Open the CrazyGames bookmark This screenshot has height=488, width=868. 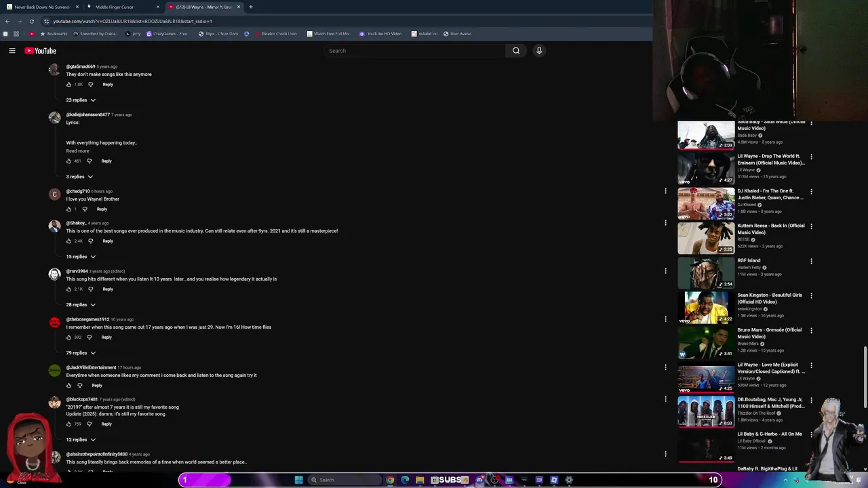pos(168,34)
